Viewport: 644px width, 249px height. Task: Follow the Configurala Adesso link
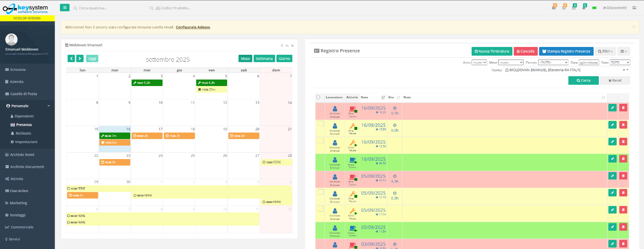point(193,27)
